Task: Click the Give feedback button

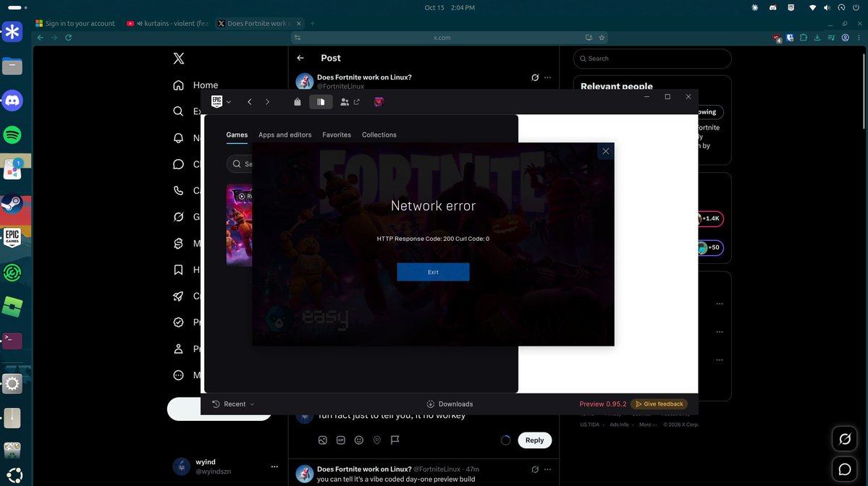Action: point(660,404)
